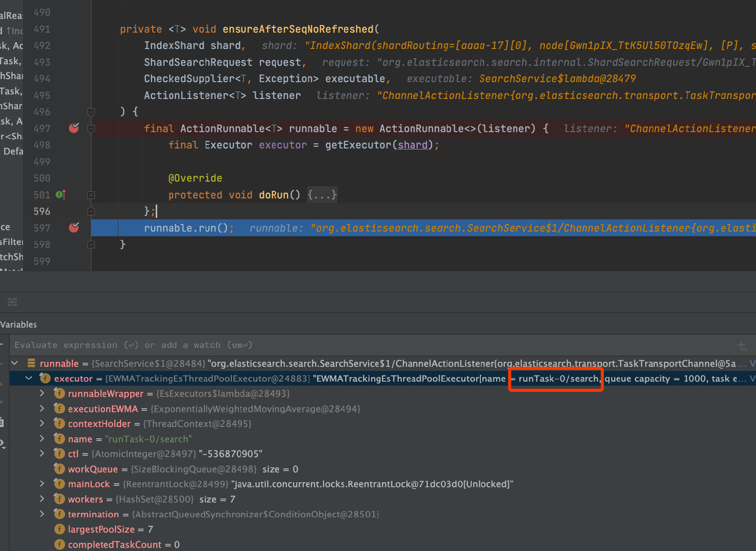The image size is (756, 551).
Task: Click the fold end marker on line 598
Action: (91, 244)
